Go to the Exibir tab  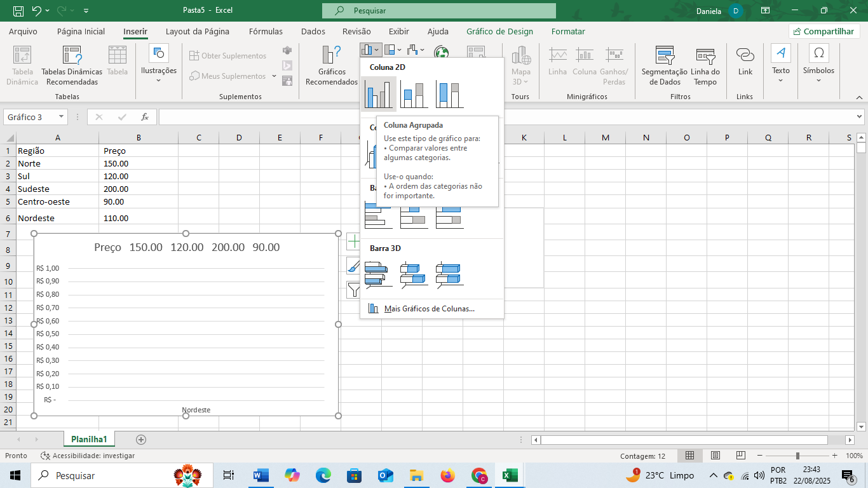point(399,31)
